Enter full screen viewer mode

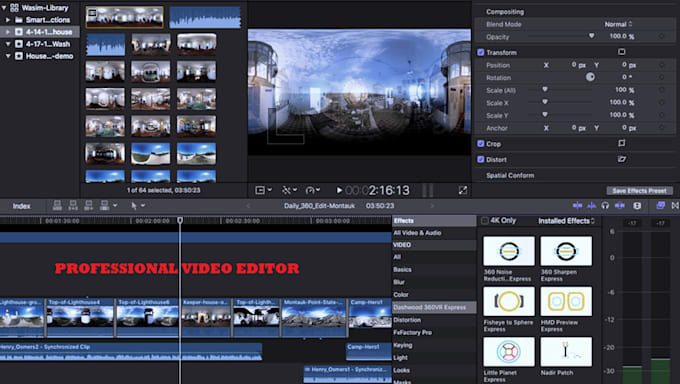[463, 190]
